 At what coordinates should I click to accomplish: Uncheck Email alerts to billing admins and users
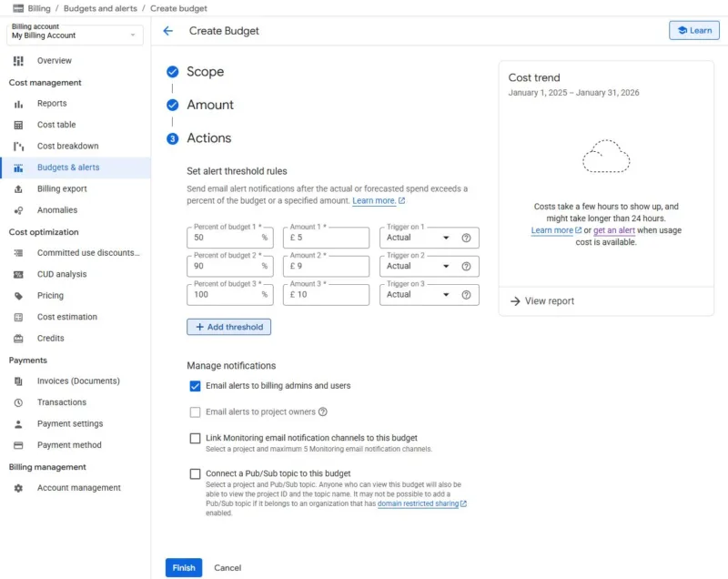tap(195, 386)
